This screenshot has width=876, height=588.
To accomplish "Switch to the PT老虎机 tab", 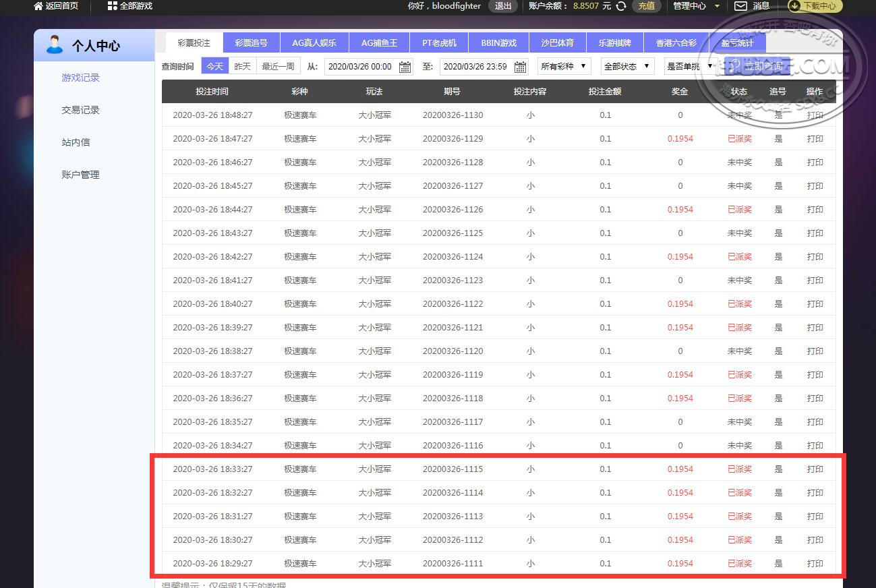I will [439, 43].
